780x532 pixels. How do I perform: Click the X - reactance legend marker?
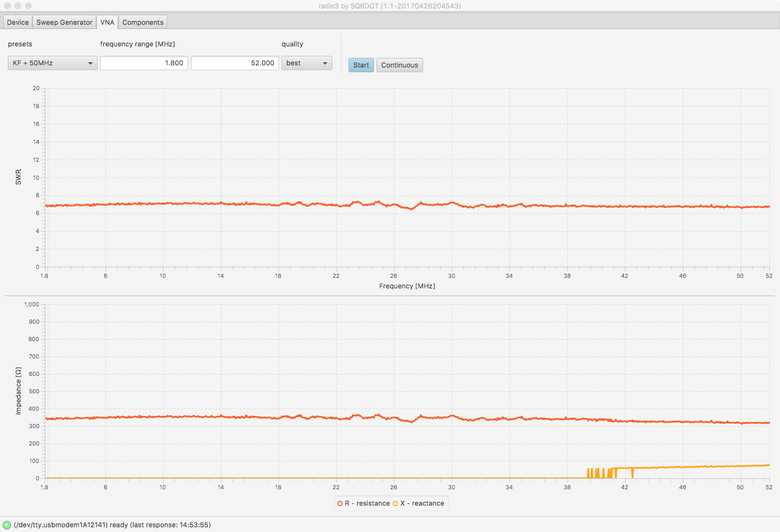click(x=395, y=504)
